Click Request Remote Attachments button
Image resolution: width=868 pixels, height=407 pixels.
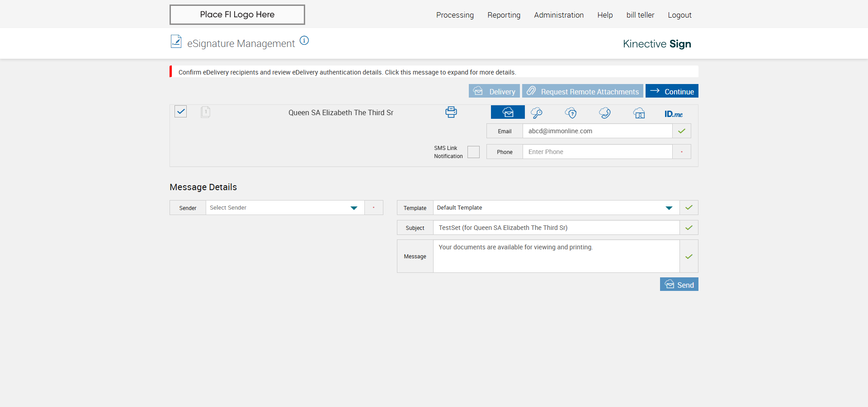[582, 91]
